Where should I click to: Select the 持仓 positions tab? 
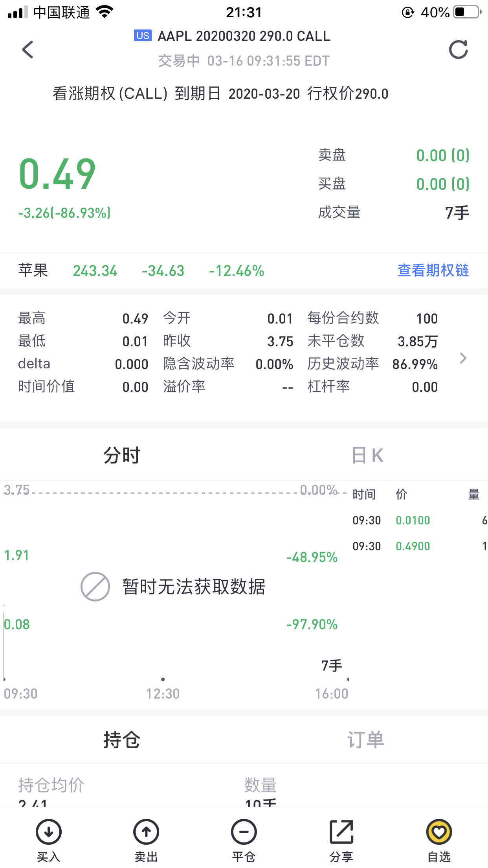click(122, 739)
